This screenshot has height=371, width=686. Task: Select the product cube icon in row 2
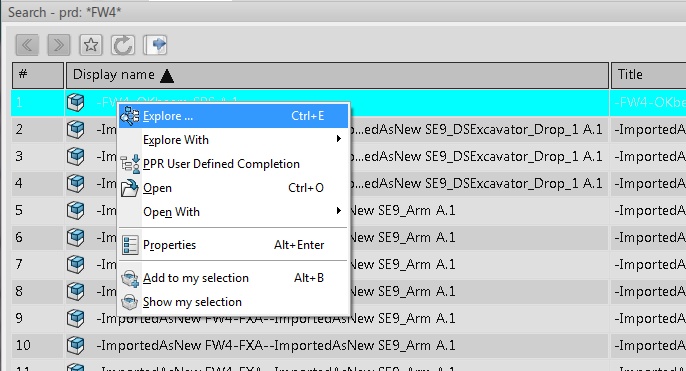click(x=76, y=130)
